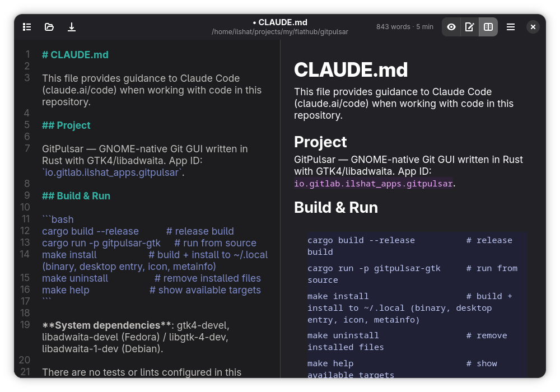Image resolution: width=560 pixels, height=392 pixels.
Task: Click the '## Project' heading in editor
Action: click(66, 125)
